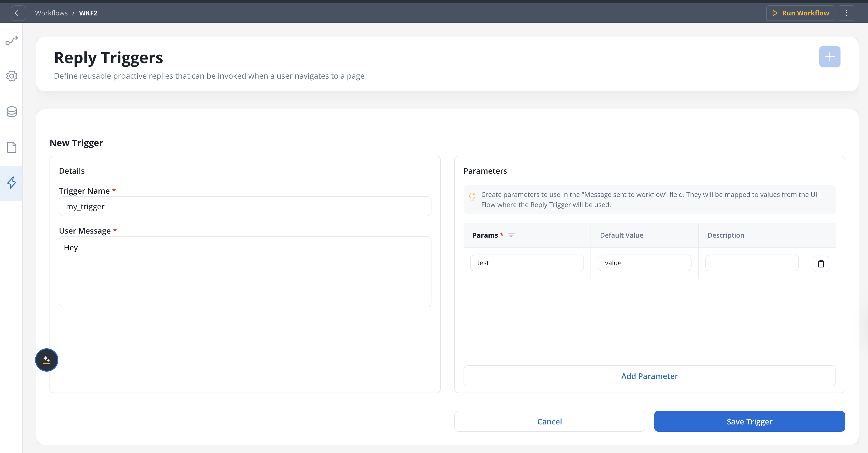The width and height of the screenshot is (868, 453).
Task: Cancel the new trigger form
Action: pos(549,421)
